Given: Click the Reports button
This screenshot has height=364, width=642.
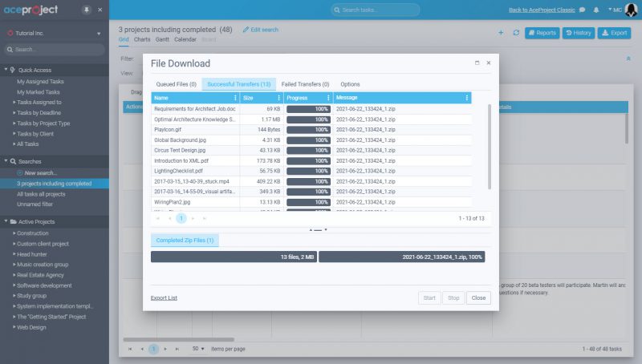Looking at the screenshot, I should pyautogui.click(x=542, y=33).
